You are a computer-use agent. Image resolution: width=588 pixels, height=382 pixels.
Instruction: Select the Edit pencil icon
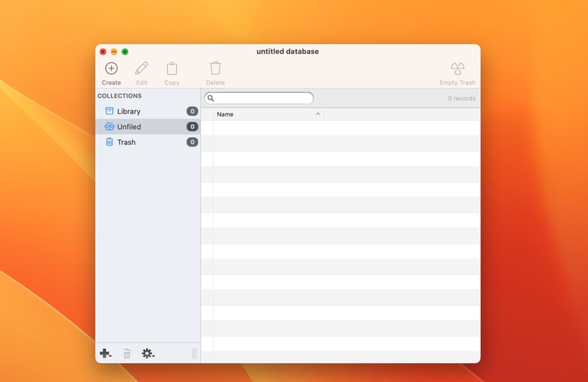(x=141, y=68)
